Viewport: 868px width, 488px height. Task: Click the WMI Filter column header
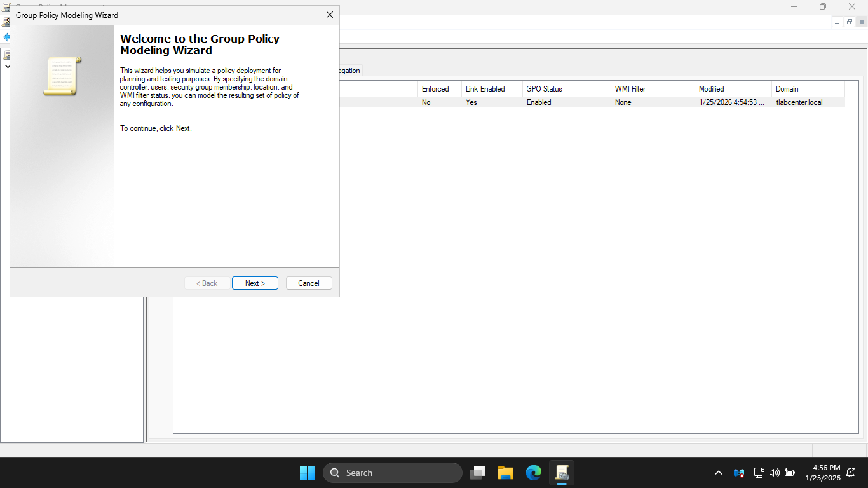651,89
